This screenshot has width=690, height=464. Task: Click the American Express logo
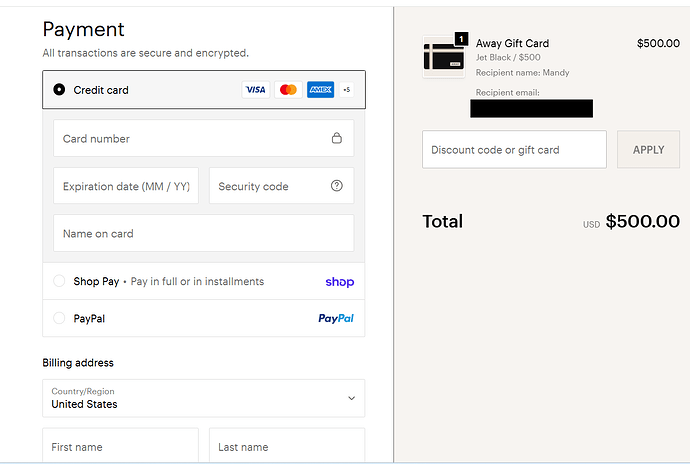320,90
